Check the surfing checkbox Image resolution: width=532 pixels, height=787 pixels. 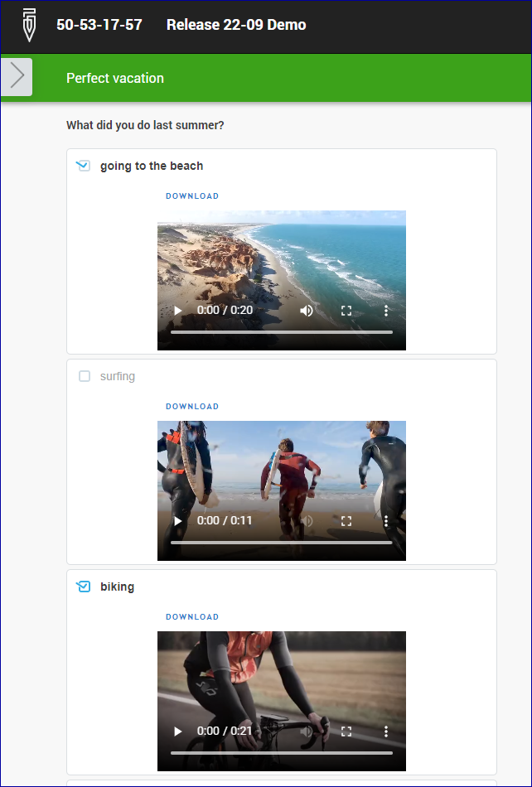coord(85,376)
